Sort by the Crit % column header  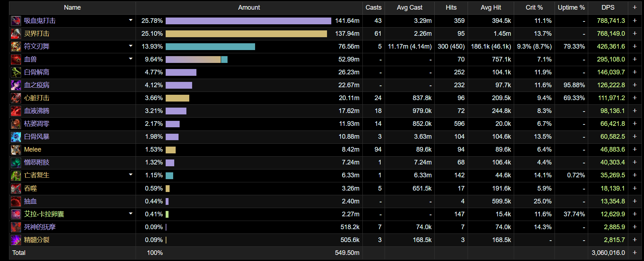[534, 8]
